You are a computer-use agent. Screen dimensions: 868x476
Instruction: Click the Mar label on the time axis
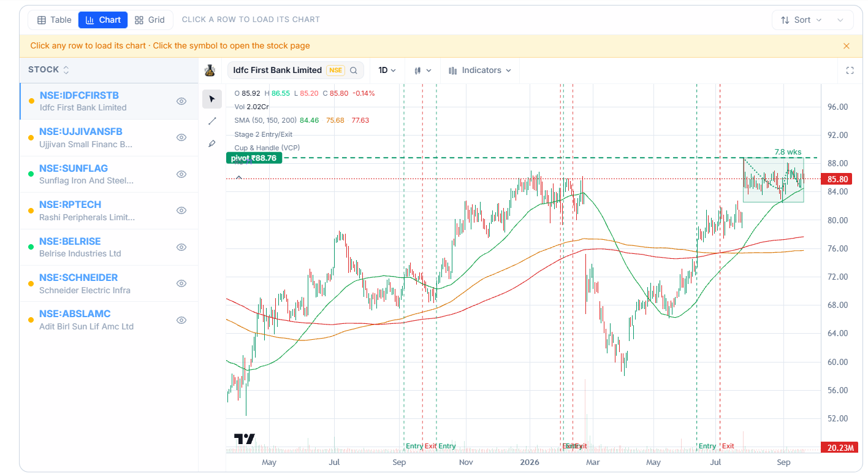(592, 463)
